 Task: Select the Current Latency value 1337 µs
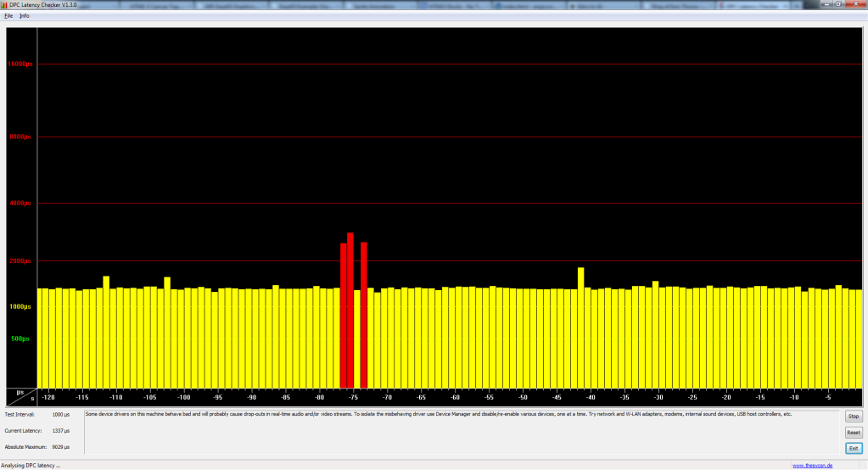[61, 431]
